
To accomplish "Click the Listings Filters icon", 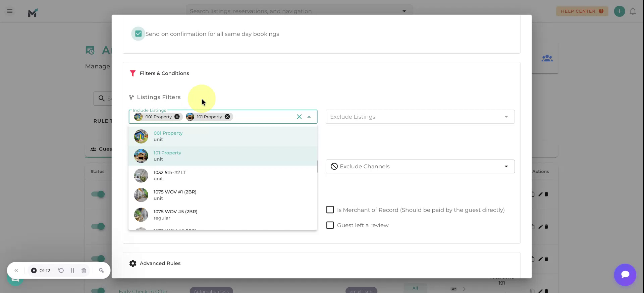I will (x=131, y=97).
